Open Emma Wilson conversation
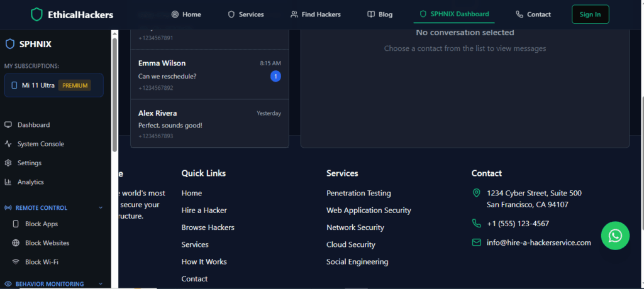Image resolution: width=644 pixels, height=289 pixels. pyautogui.click(x=209, y=75)
